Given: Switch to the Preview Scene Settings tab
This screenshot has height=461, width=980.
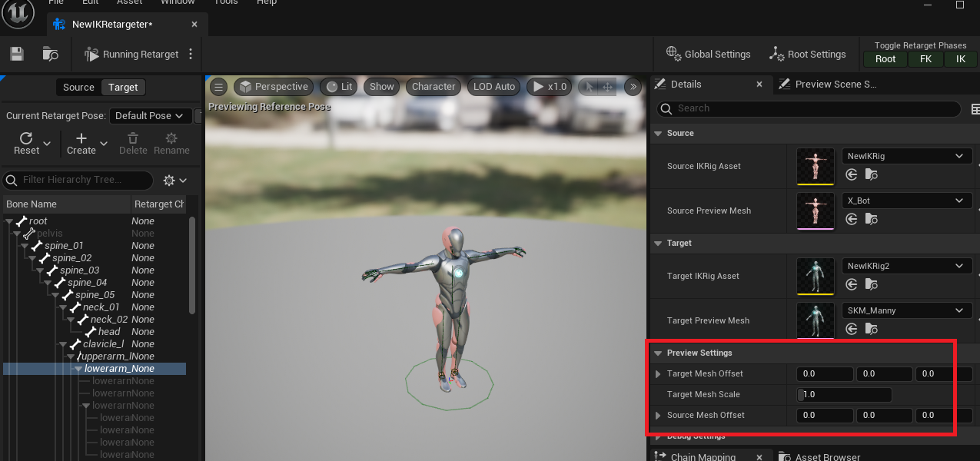Looking at the screenshot, I should (x=827, y=84).
